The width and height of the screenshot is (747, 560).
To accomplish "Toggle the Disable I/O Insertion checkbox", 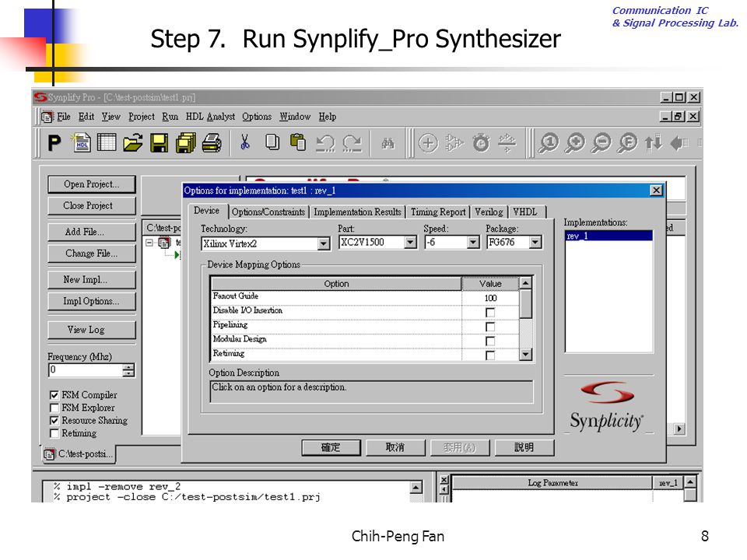I will pyautogui.click(x=489, y=313).
